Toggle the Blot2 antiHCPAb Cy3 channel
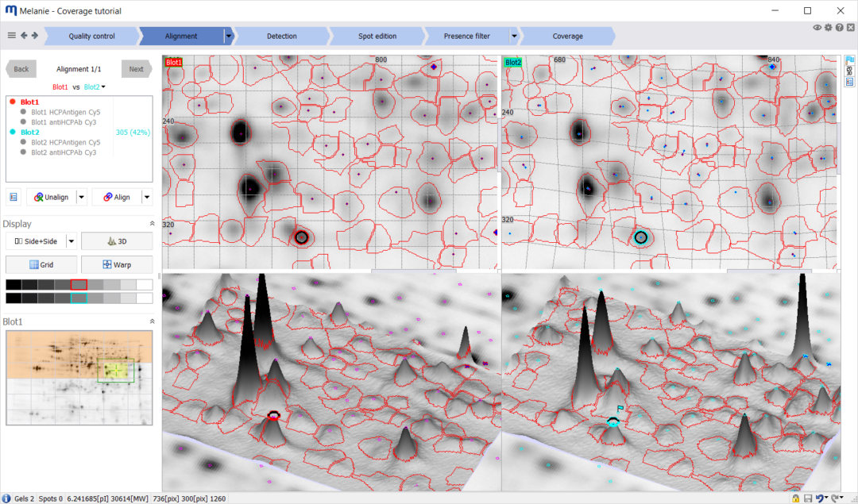 pos(65,152)
